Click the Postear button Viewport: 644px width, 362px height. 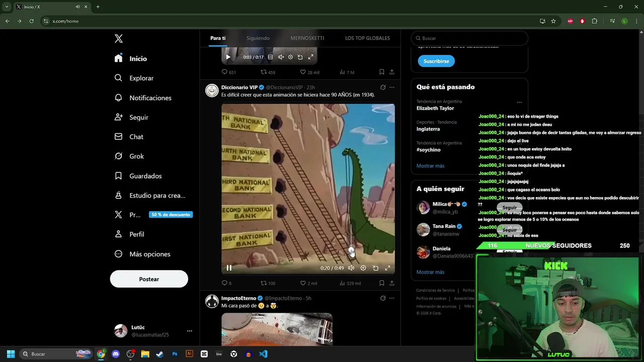point(149,279)
